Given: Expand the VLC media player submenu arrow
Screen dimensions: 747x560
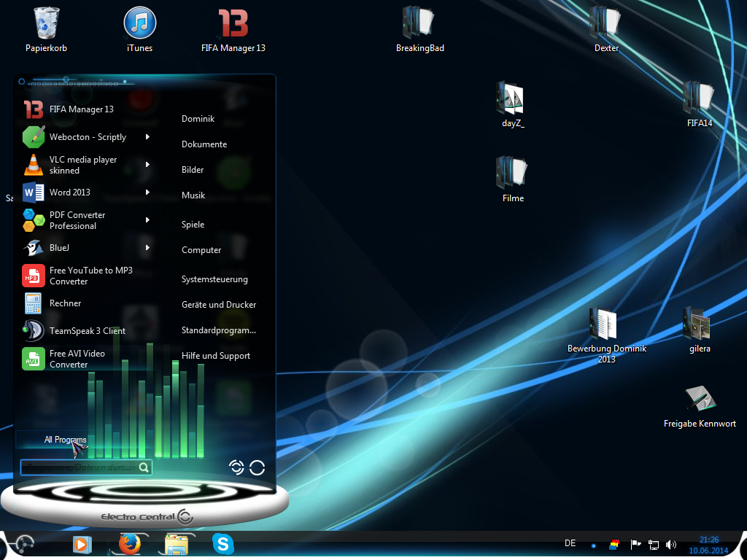Looking at the screenshot, I should point(147,165).
